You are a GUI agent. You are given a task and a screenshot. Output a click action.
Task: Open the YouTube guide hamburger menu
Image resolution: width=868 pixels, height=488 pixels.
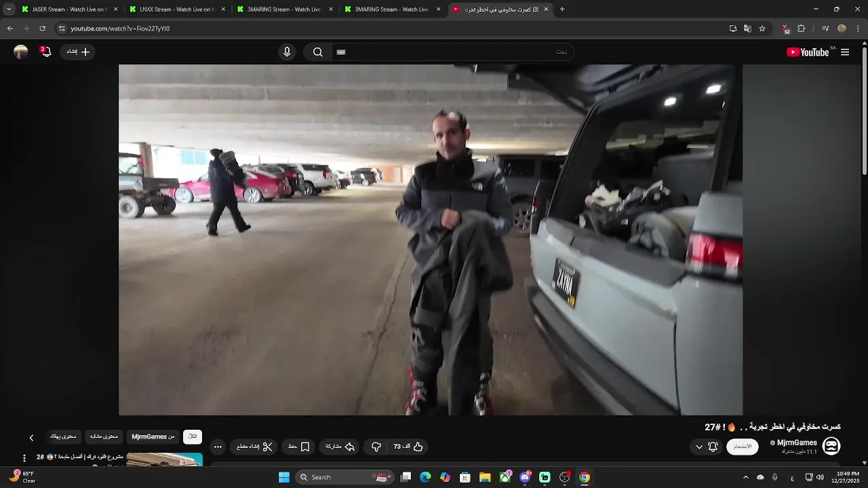point(845,52)
